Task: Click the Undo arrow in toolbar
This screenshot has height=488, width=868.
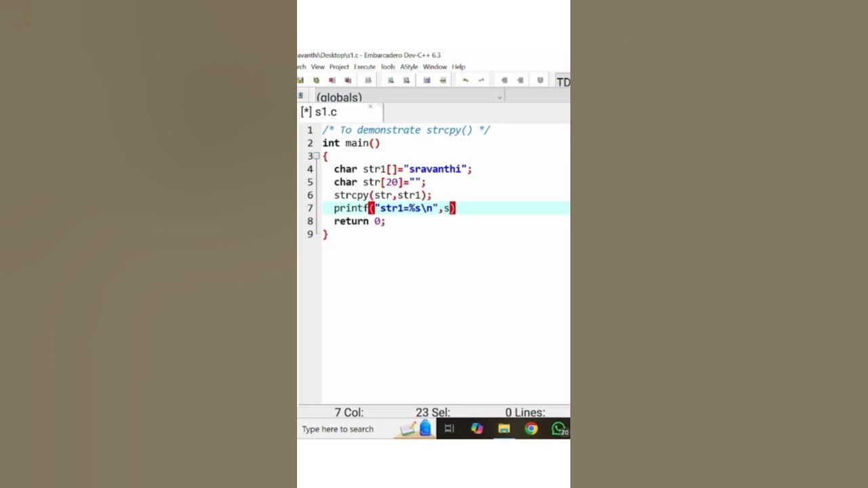Action: coord(466,80)
